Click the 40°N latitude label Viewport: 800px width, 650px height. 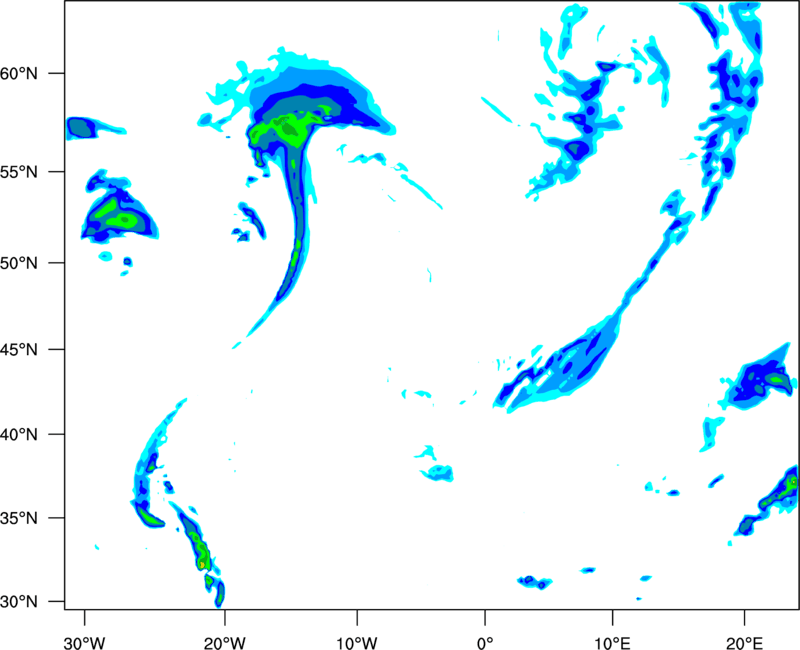(19, 435)
